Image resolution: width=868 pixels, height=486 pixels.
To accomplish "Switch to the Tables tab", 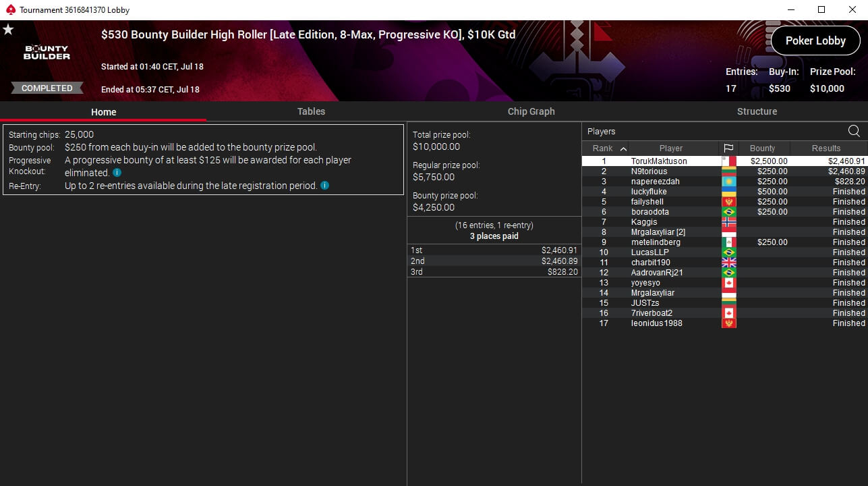I will (x=311, y=111).
